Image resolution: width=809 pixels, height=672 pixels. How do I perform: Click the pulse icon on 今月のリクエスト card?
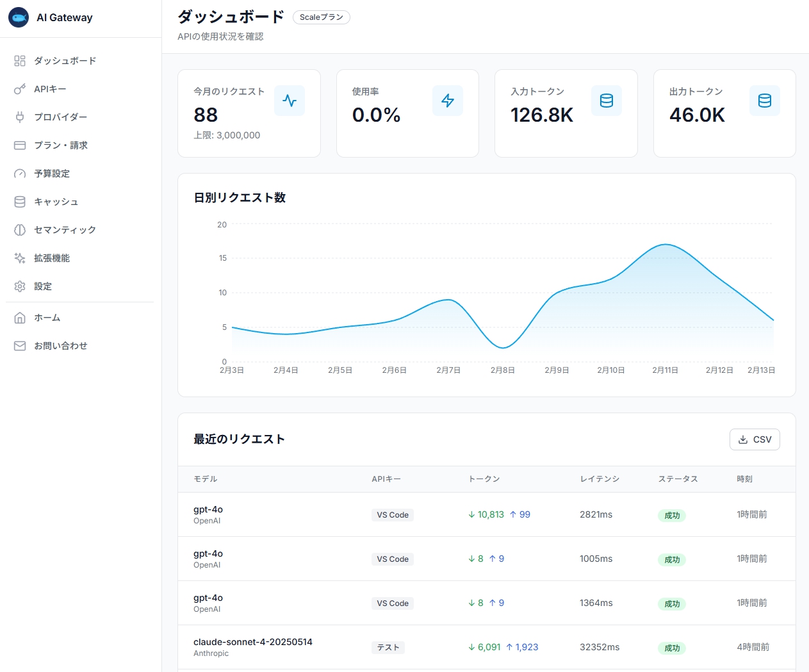(x=290, y=101)
